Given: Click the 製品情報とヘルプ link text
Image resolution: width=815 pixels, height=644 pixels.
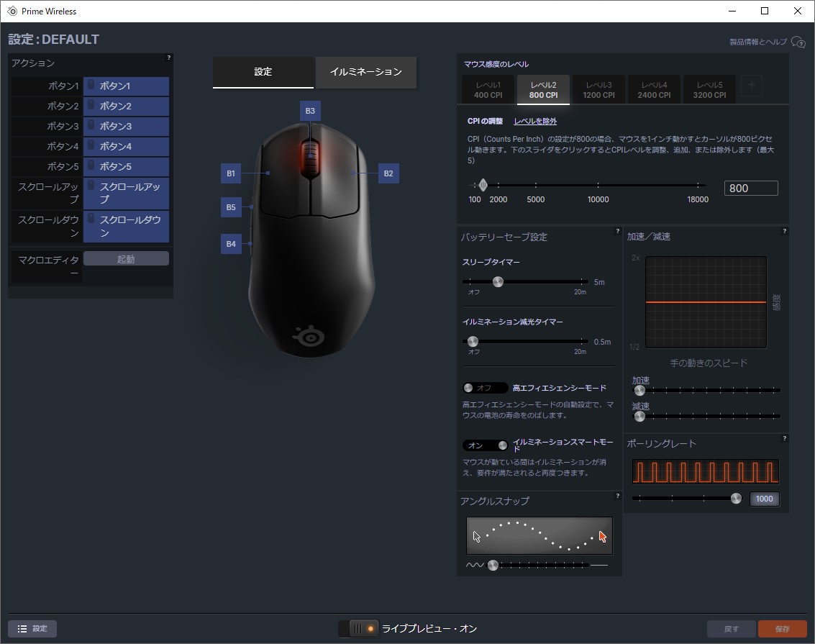Looking at the screenshot, I should point(758,42).
